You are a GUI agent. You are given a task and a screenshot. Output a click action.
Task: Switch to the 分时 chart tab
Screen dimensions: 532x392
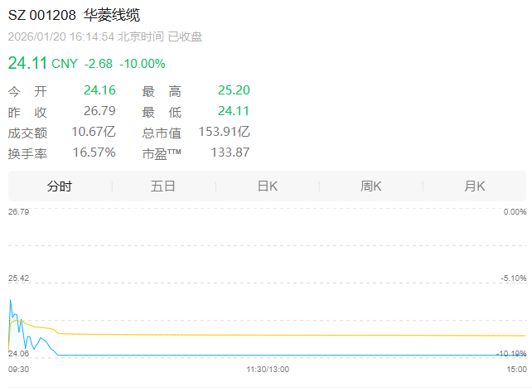coord(60,186)
